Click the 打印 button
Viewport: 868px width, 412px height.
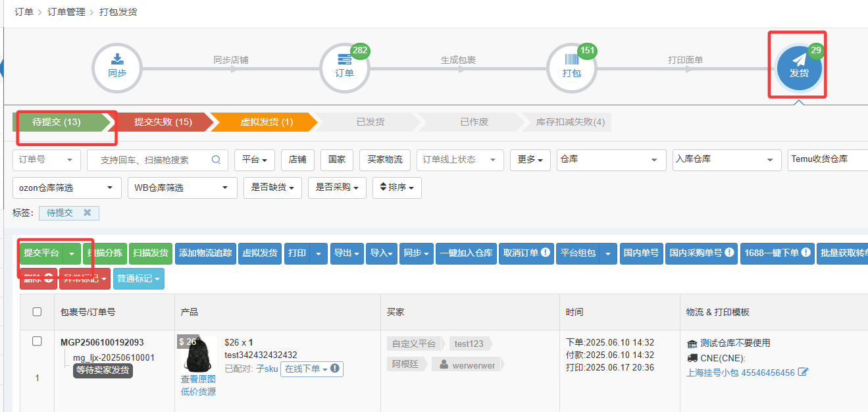tap(297, 253)
